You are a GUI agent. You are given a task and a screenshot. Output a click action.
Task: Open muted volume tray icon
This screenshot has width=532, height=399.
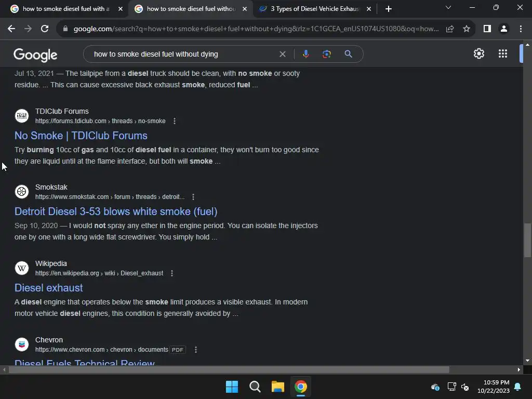click(465, 387)
